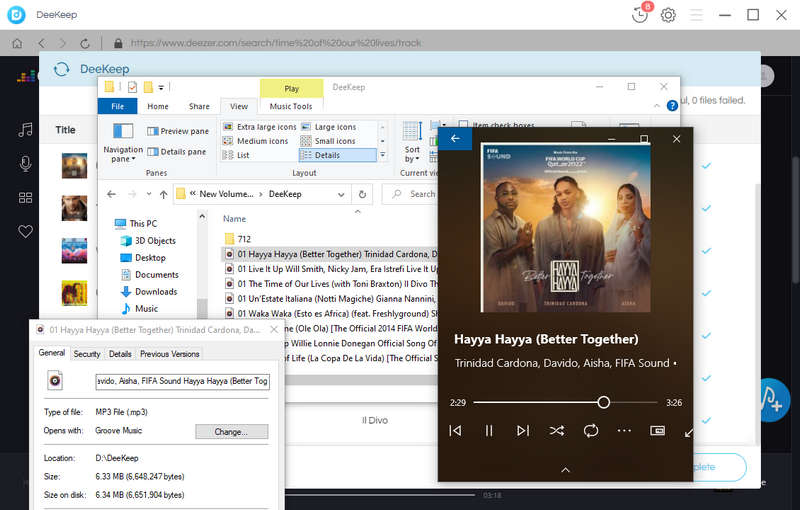Reload the Deezer page in DeeKeep
This screenshot has height=510, width=800.
click(85, 43)
